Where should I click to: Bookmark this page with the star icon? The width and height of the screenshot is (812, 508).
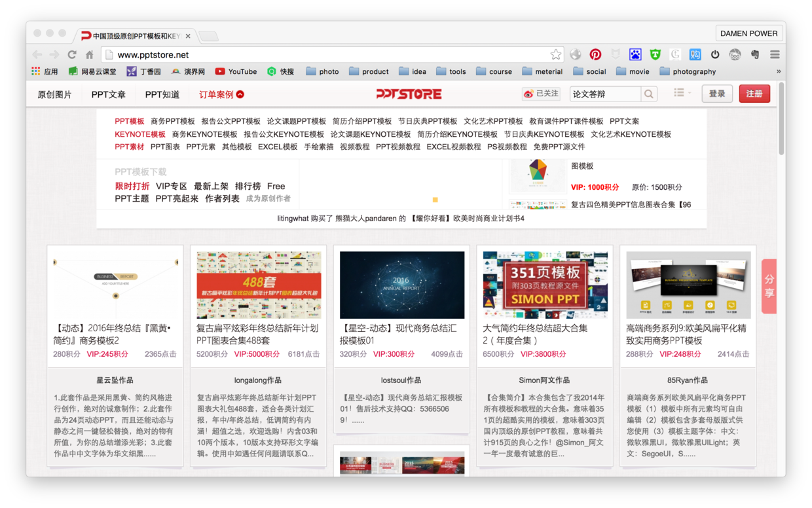(x=556, y=54)
